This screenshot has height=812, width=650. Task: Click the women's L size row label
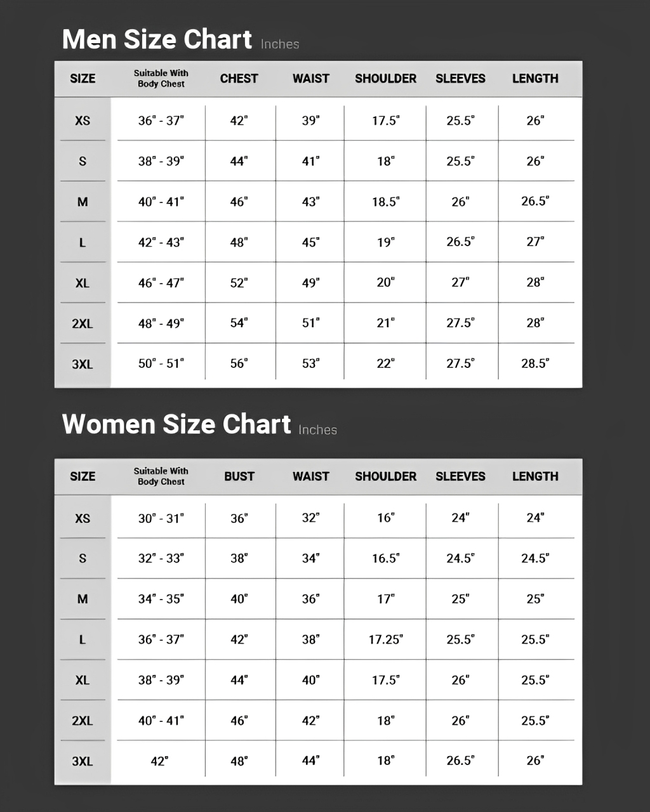tap(83, 639)
